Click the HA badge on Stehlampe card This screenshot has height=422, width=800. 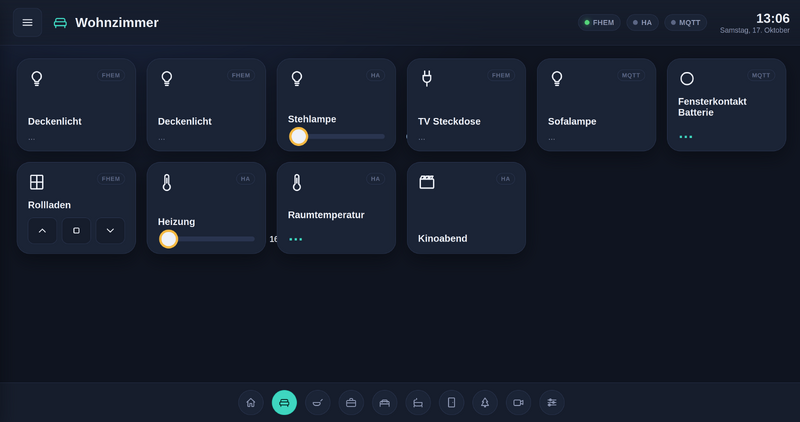[x=375, y=76]
